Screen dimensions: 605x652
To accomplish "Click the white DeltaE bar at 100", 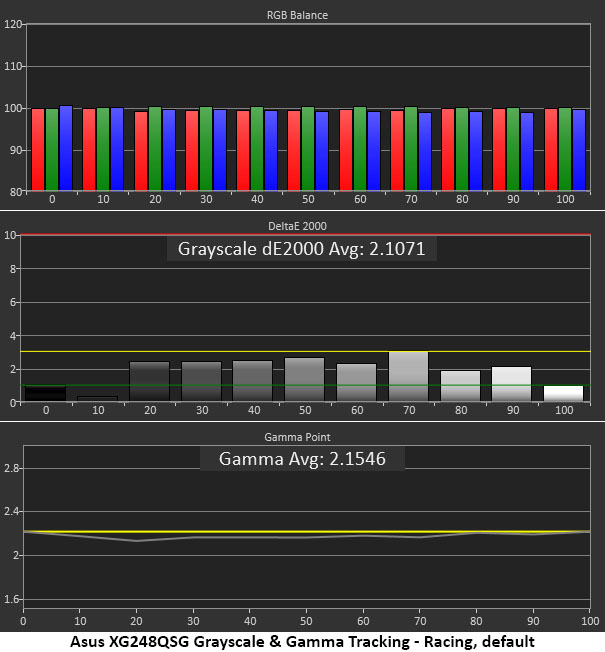I will click(x=563, y=393).
